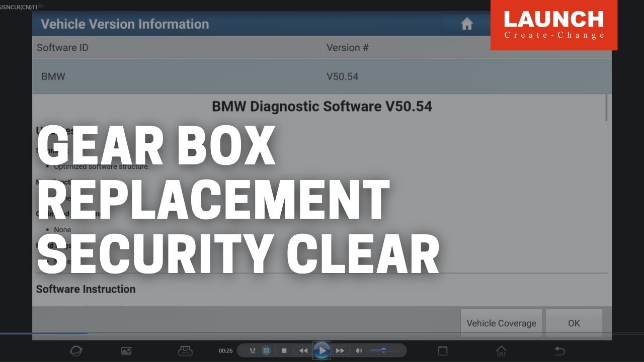Image resolution: width=644 pixels, height=362 pixels.
Task: Open recent apps square icon
Action: [x=443, y=351]
